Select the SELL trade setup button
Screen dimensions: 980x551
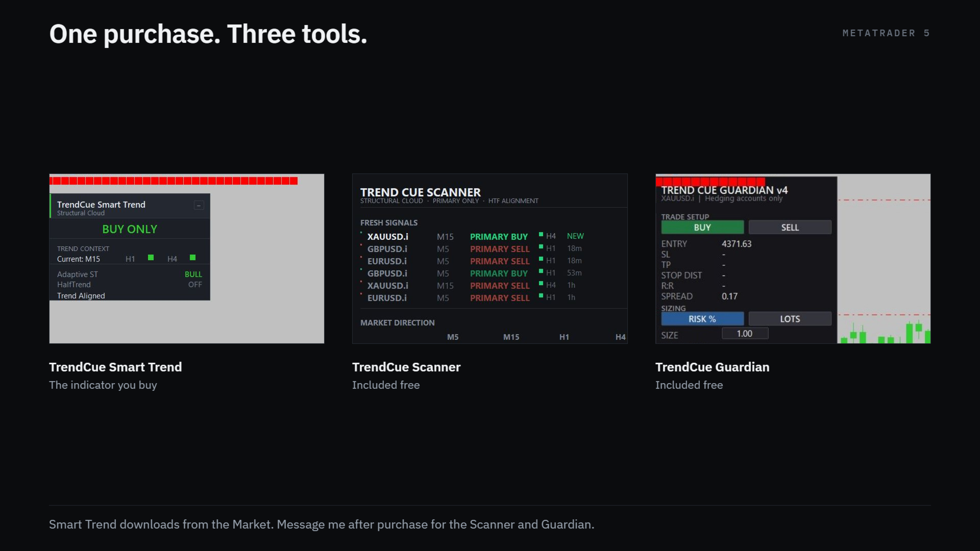tap(790, 228)
